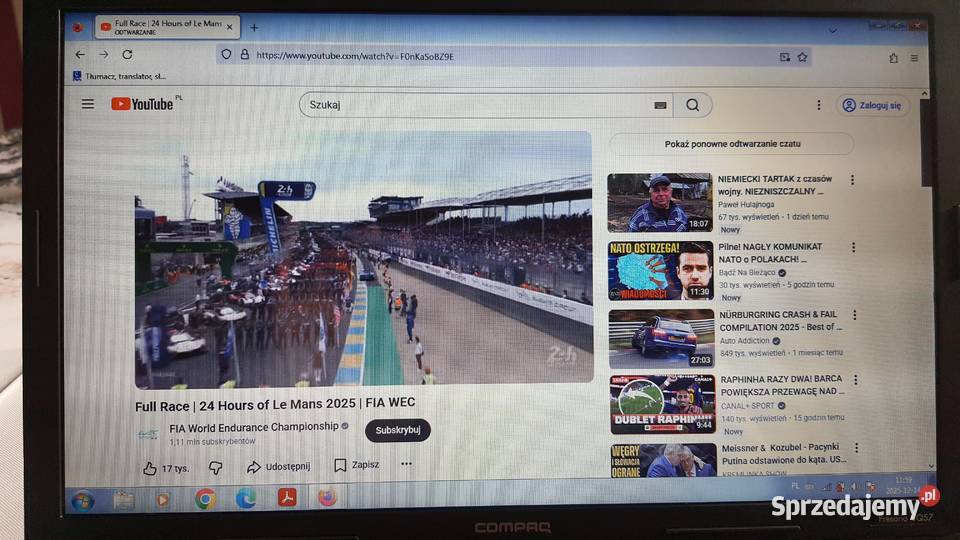This screenshot has width=960, height=540.
Task: Open the Firefox application menu
Action: (914, 58)
